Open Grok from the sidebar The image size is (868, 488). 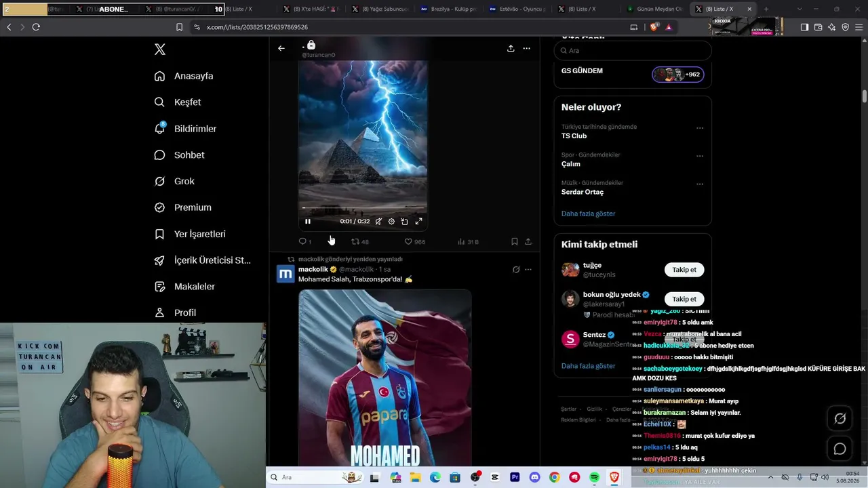[x=174, y=182]
